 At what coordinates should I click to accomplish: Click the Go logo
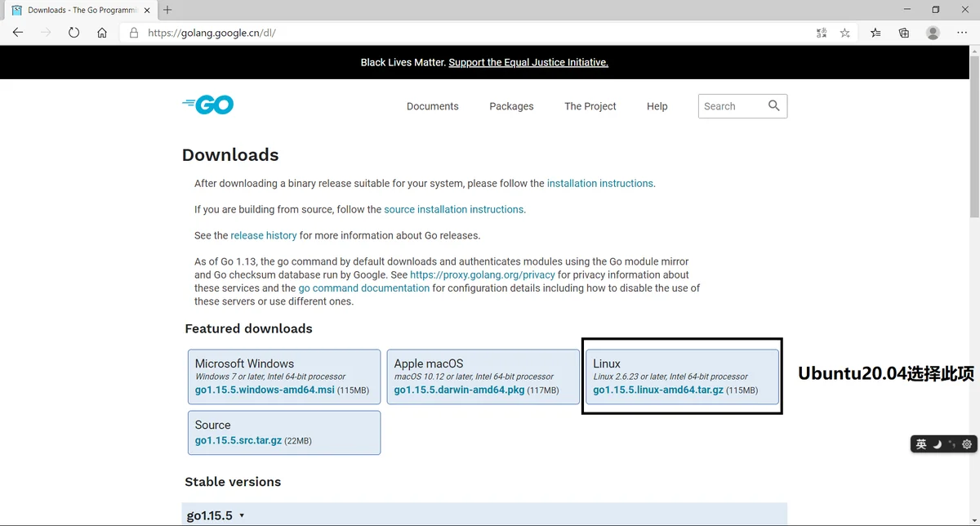point(208,105)
